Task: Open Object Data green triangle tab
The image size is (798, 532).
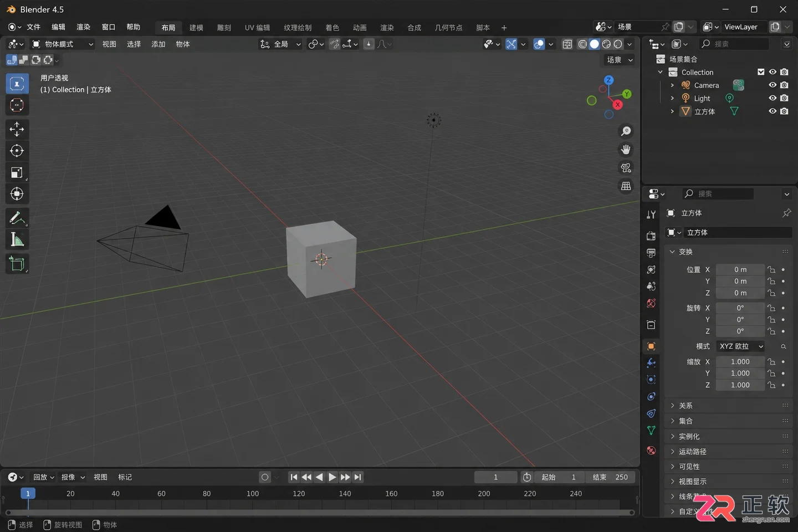Action: pyautogui.click(x=651, y=431)
